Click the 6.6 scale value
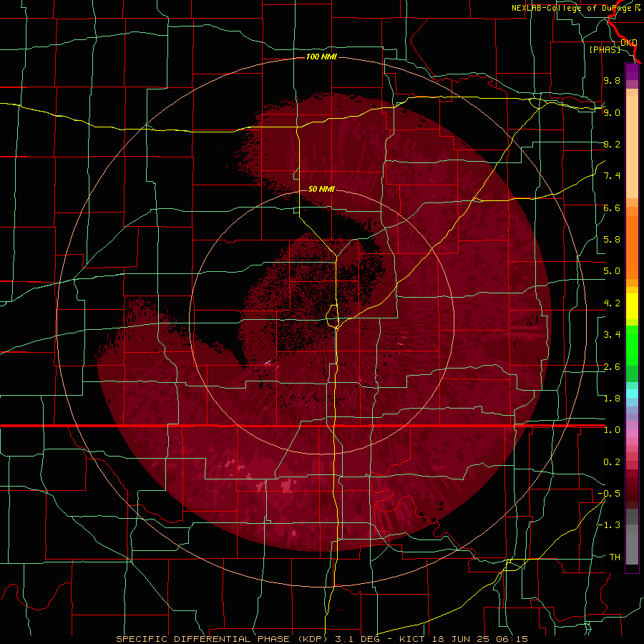The height and width of the screenshot is (644, 644). click(x=612, y=208)
